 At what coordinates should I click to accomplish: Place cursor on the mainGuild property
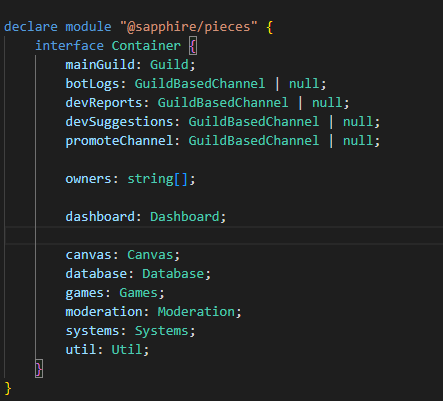point(100,65)
